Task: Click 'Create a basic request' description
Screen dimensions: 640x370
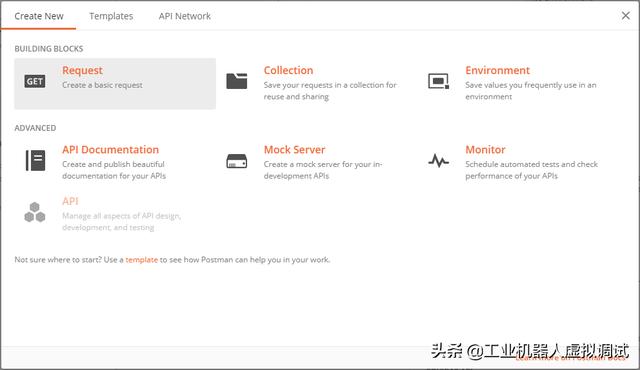Action: [102, 85]
